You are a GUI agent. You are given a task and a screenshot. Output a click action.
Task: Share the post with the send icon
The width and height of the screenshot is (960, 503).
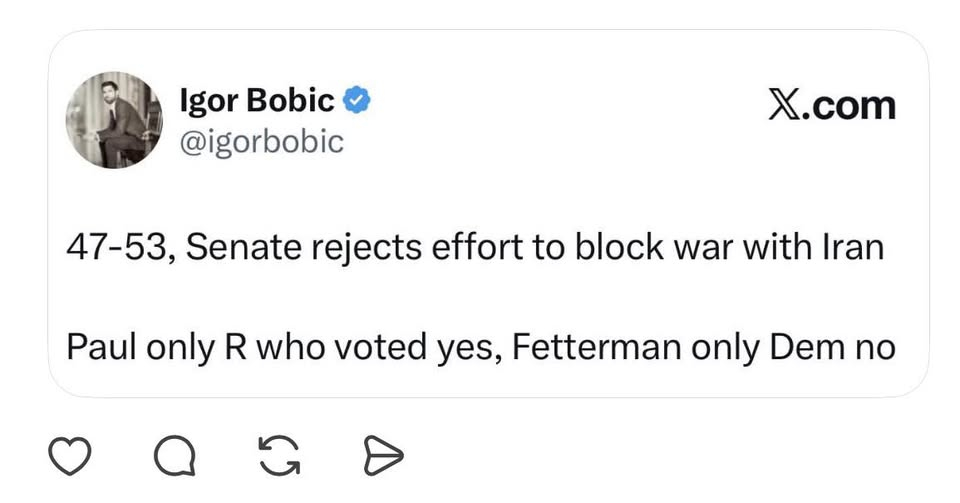383,458
